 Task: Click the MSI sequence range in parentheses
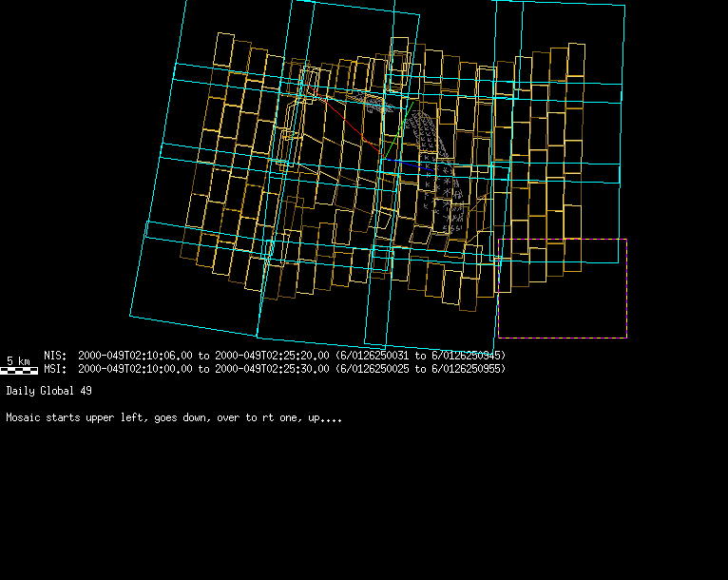(421, 368)
